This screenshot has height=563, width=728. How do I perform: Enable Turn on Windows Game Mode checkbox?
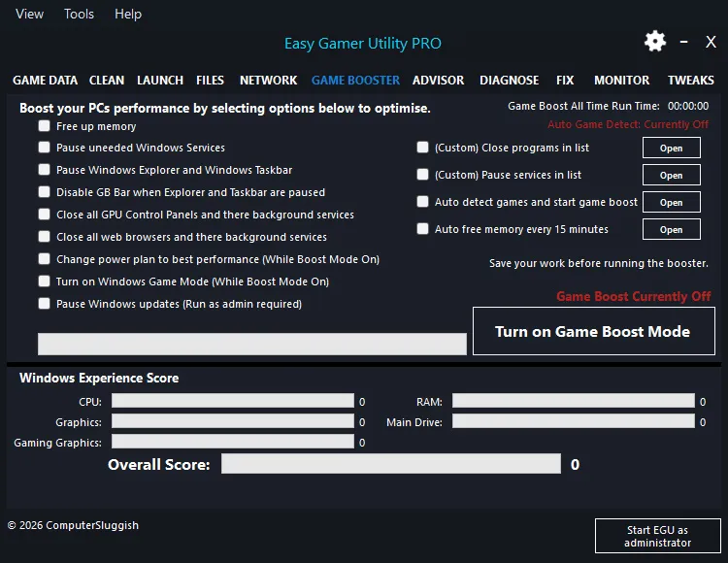pos(44,281)
